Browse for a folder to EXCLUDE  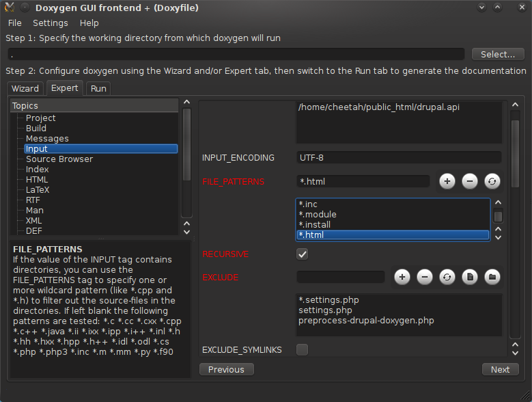[492, 277]
